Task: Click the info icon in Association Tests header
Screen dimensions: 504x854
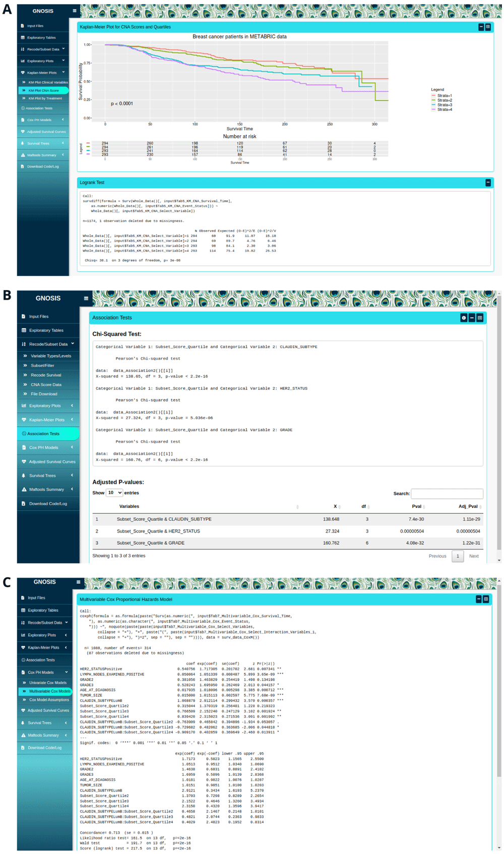Action: click(463, 318)
